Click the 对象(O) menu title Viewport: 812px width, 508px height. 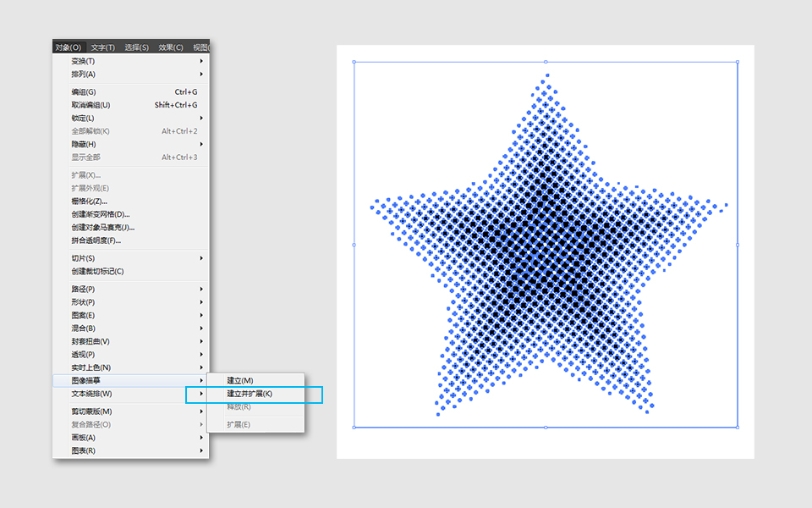coord(68,47)
